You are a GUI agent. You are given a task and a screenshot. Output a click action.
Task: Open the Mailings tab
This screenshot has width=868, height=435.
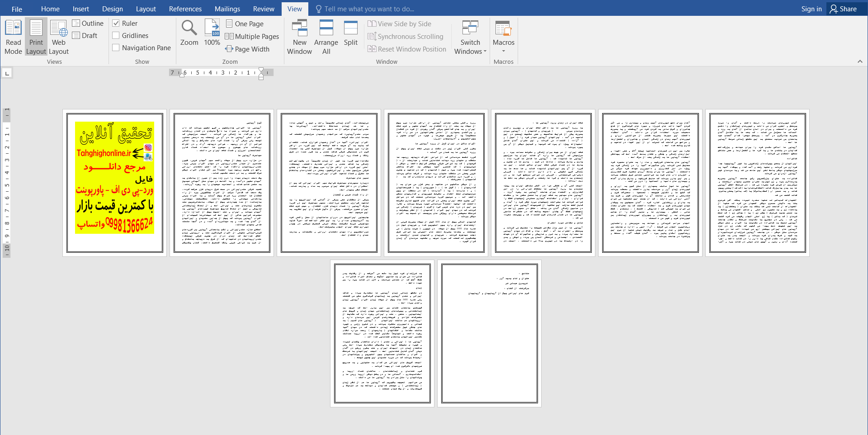coord(227,9)
